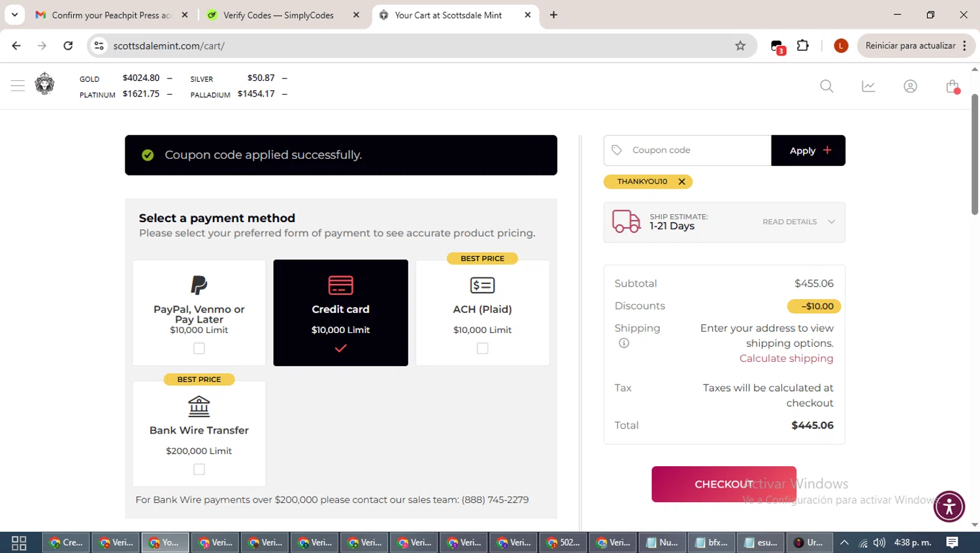The width and height of the screenshot is (980, 553).
Task: Remove the THANKYOU10 coupon with X
Action: [681, 182]
